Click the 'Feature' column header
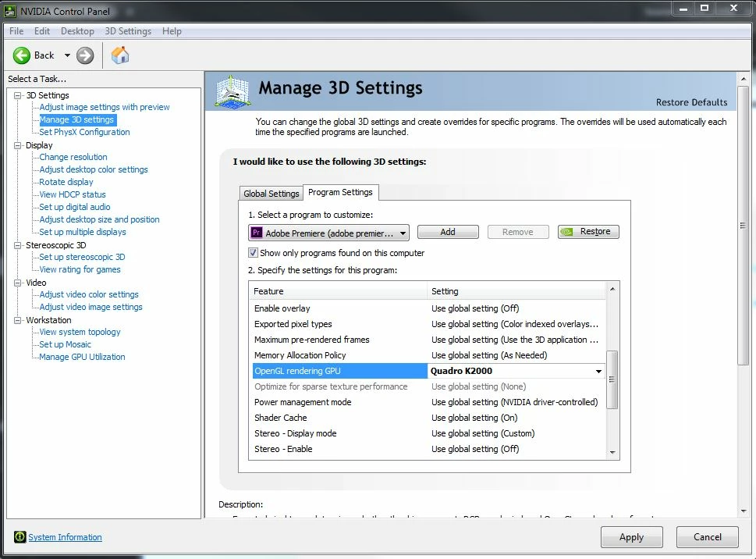This screenshot has width=756, height=559. point(339,291)
